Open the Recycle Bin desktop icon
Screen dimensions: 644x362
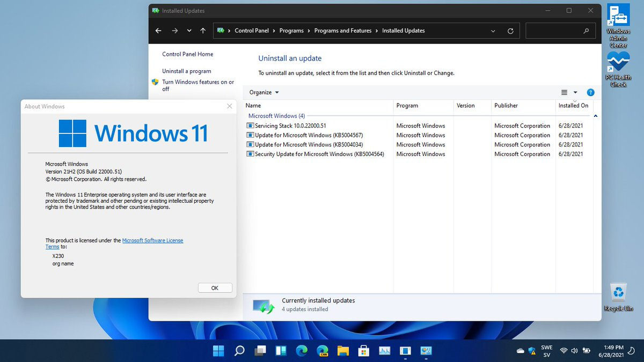[619, 297]
